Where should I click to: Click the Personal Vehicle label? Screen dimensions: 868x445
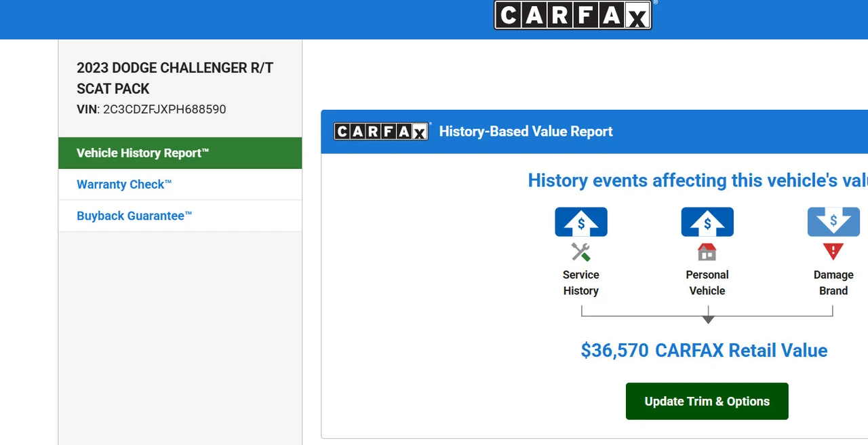[707, 283]
